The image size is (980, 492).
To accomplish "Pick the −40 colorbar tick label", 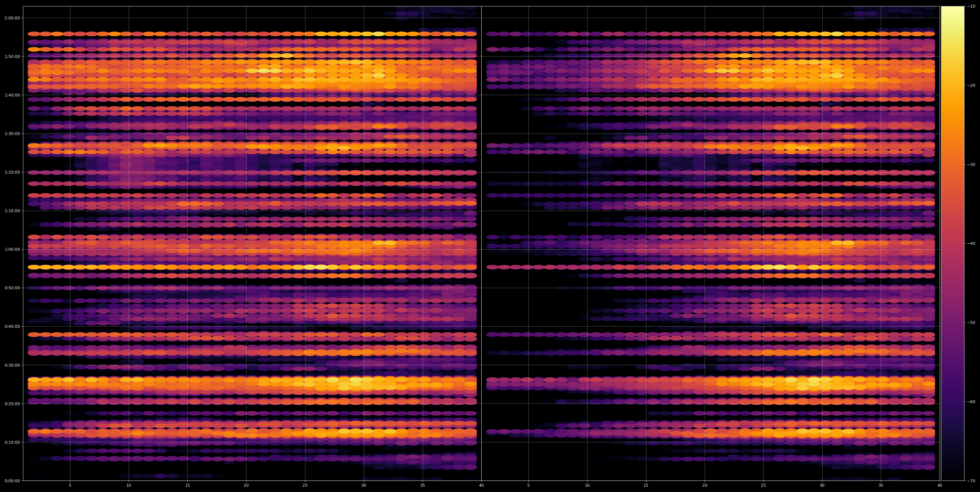I will [971, 244].
